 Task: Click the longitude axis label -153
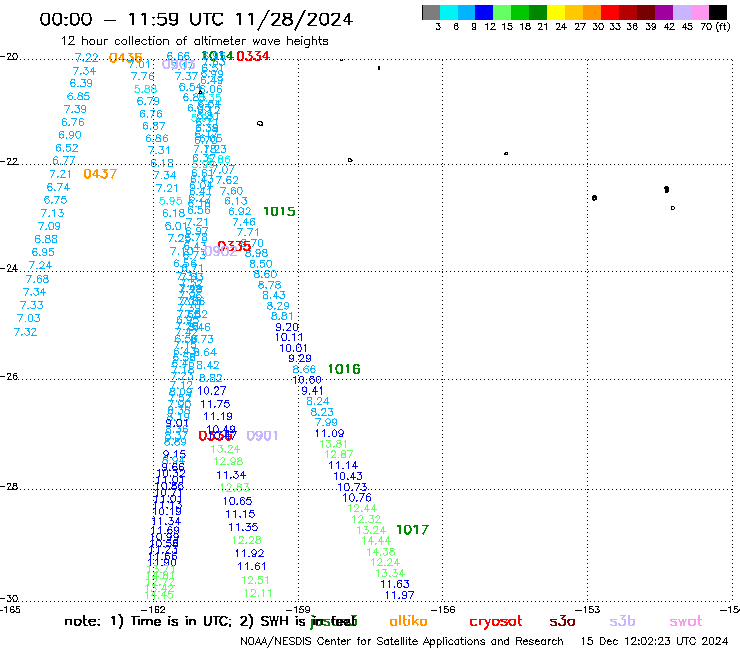coord(589,610)
